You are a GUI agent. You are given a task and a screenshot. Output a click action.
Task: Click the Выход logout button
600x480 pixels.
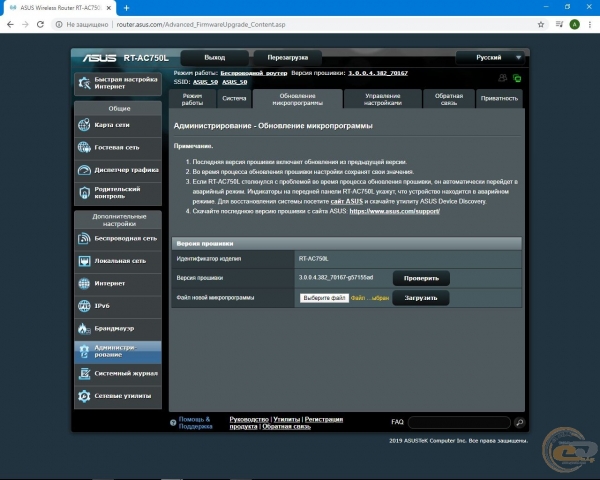pos(215,57)
